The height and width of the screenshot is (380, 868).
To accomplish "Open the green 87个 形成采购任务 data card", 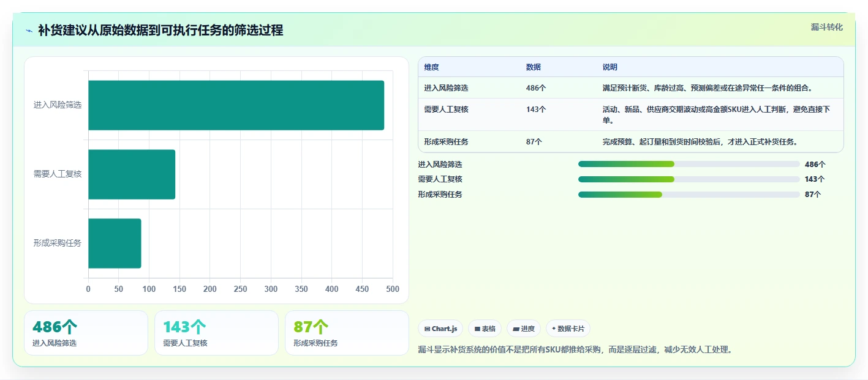I will click(x=347, y=333).
